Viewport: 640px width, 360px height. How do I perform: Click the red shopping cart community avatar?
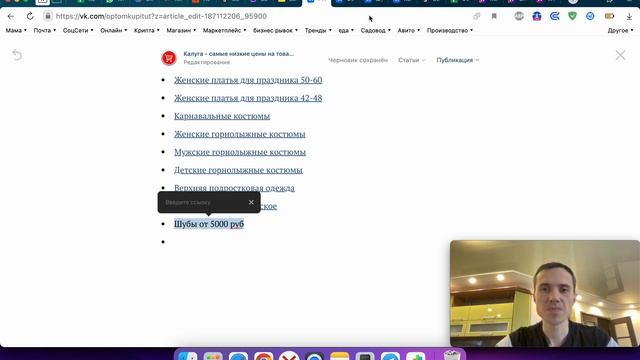pos(169,58)
